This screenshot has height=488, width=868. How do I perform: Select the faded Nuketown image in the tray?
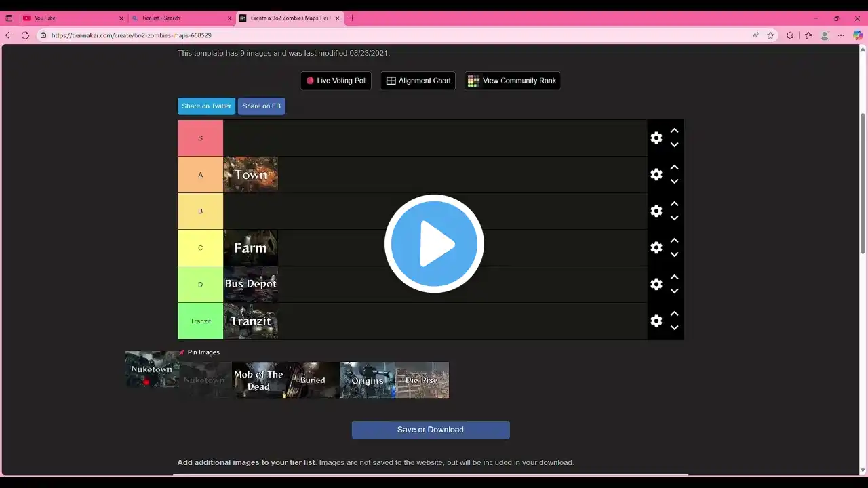tap(205, 380)
